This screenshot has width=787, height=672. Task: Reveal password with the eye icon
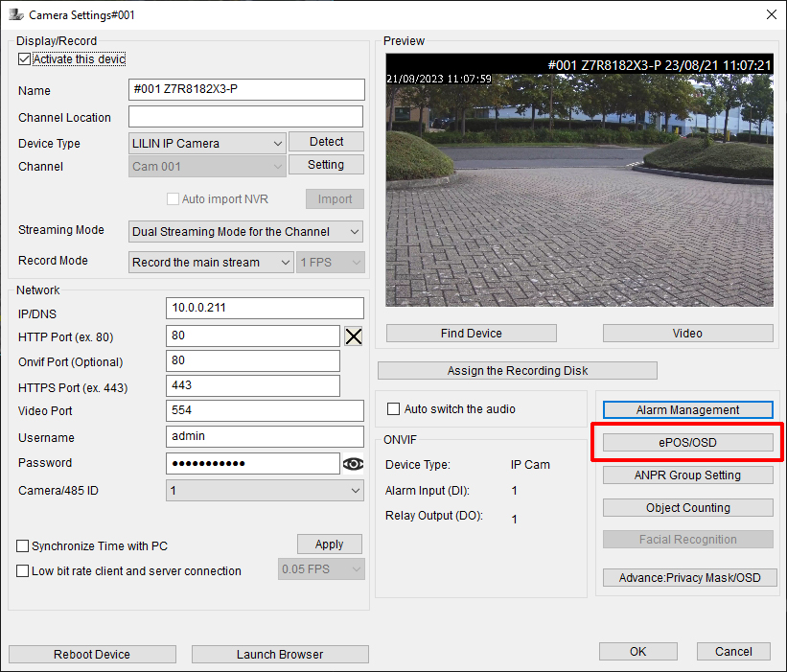pos(354,464)
